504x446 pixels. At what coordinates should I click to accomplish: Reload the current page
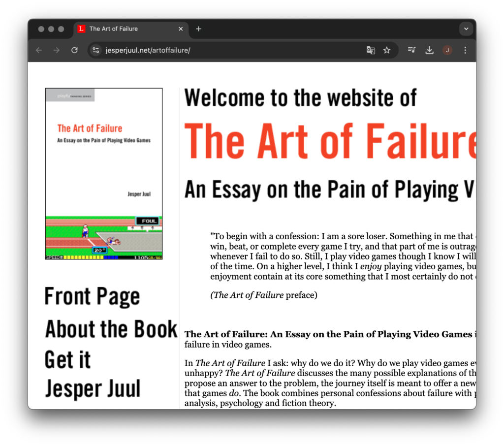pyautogui.click(x=74, y=50)
